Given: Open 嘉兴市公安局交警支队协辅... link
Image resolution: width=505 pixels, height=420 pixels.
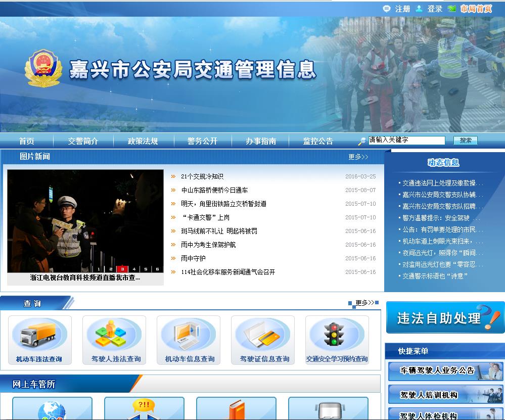Looking at the screenshot, I should tap(442, 195).
